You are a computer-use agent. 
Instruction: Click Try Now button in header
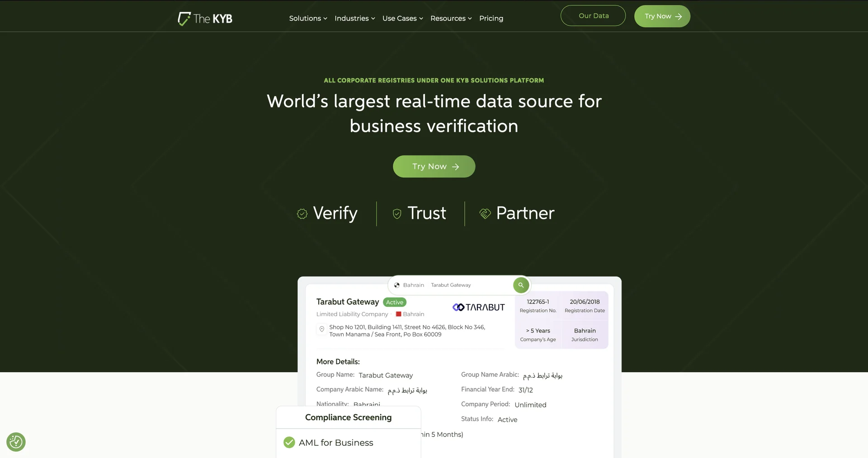(662, 16)
